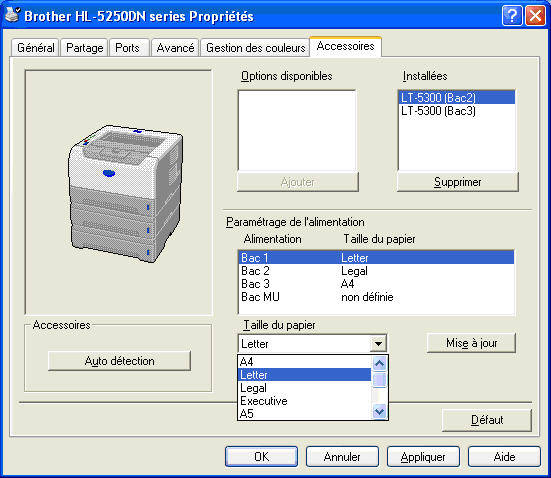Click the empty Options disponibles list
551x478 pixels.
point(297,130)
